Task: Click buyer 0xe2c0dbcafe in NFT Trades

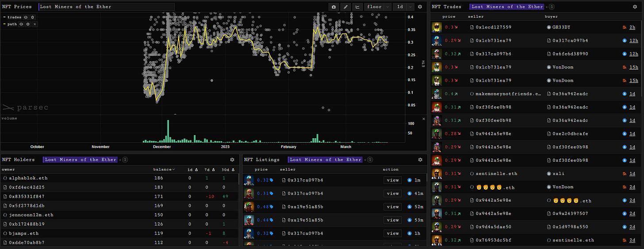Action: (x=570, y=133)
